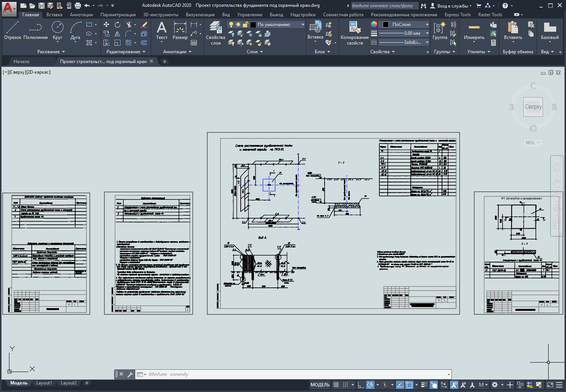This screenshot has height=392, width=566.
Task: Select the Copy objects tool
Action: point(107,34)
